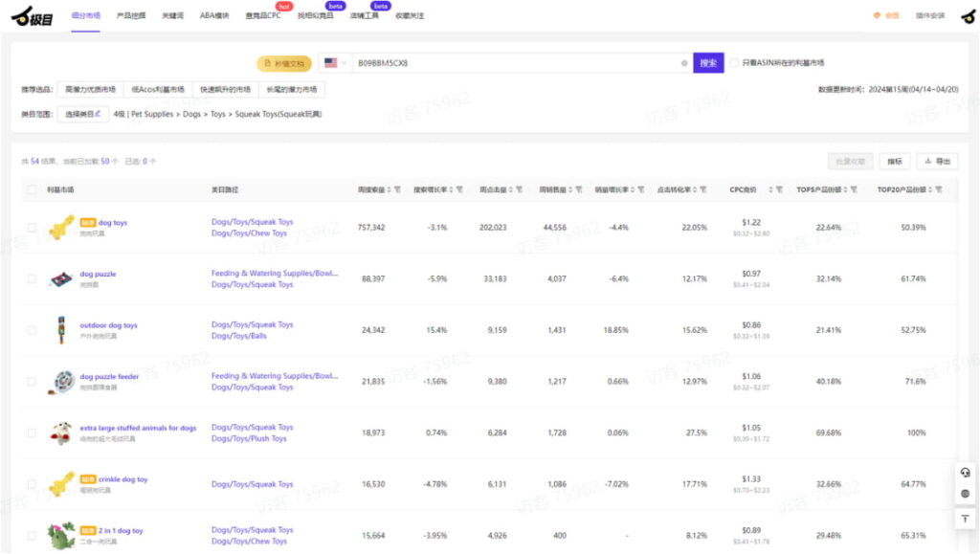This screenshot has height=554, width=980.
Task: Enable 只看ASIN所在的利基市场 checkbox
Action: coord(734,63)
